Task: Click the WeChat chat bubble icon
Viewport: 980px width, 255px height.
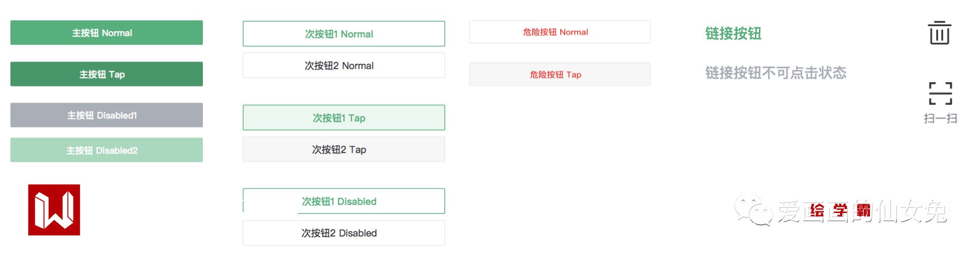Action: coord(752,209)
